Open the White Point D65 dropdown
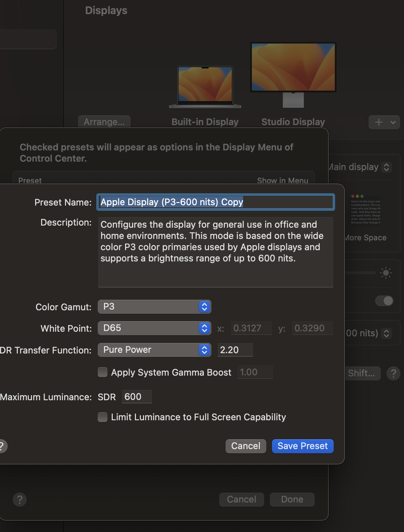404x532 pixels. pos(154,328)
